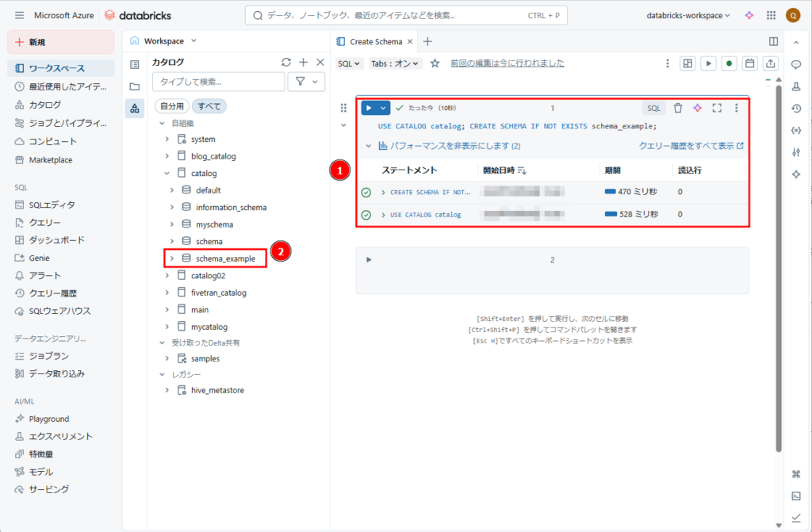Image resolution: width=812 pixels, height=532 pixels.
Task: Select the すべて filter chip
Action: point(209,106)
